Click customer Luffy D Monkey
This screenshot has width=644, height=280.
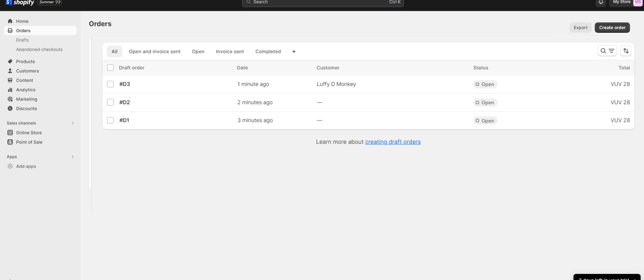coord(336,84)
